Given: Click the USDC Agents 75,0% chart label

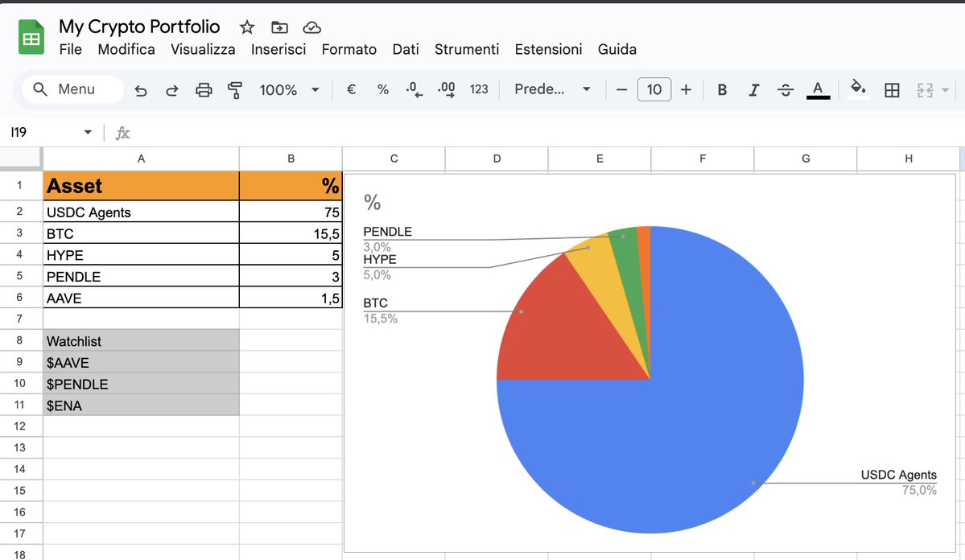Looking at the screenshot, I should 898,483.
